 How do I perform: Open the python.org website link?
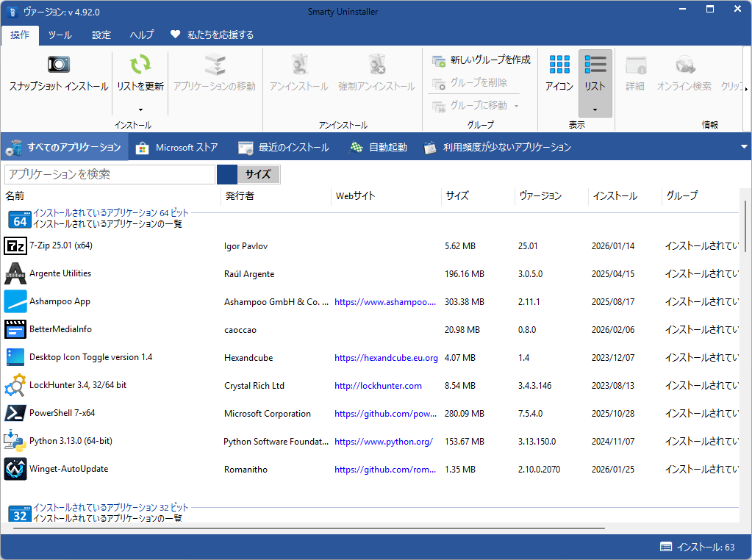[383, 442]
